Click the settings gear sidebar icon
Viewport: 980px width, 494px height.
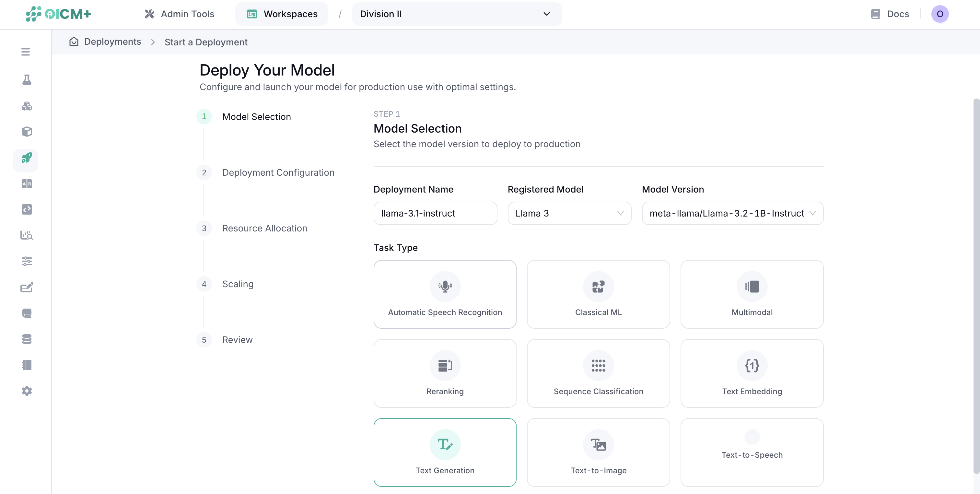tap(26, 391)
